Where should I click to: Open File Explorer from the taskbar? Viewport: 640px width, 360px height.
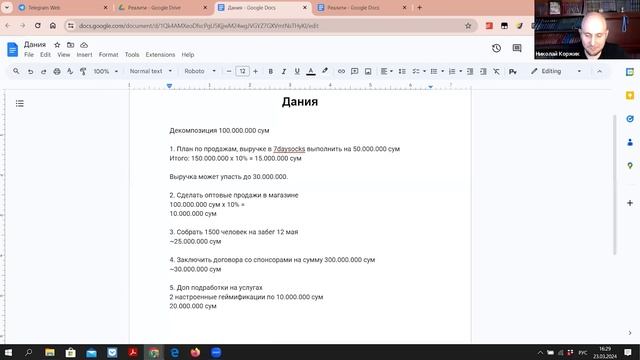[50, 352]
